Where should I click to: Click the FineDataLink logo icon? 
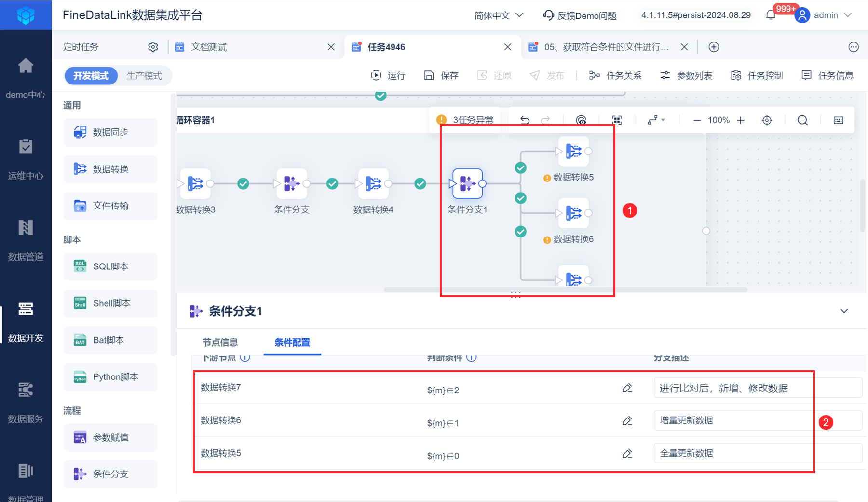(x=26, y=15)
